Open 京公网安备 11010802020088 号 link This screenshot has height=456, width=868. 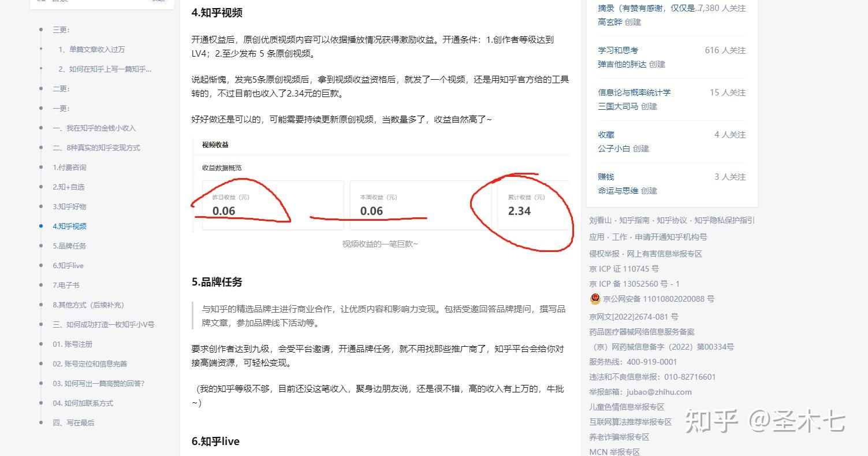[x=658, y=299]
